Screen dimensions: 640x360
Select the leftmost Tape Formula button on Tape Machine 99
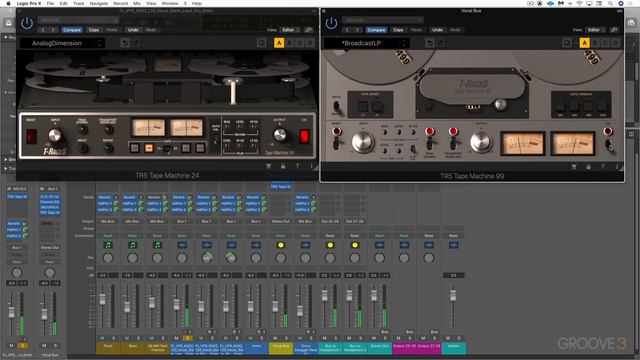[560, 107]
